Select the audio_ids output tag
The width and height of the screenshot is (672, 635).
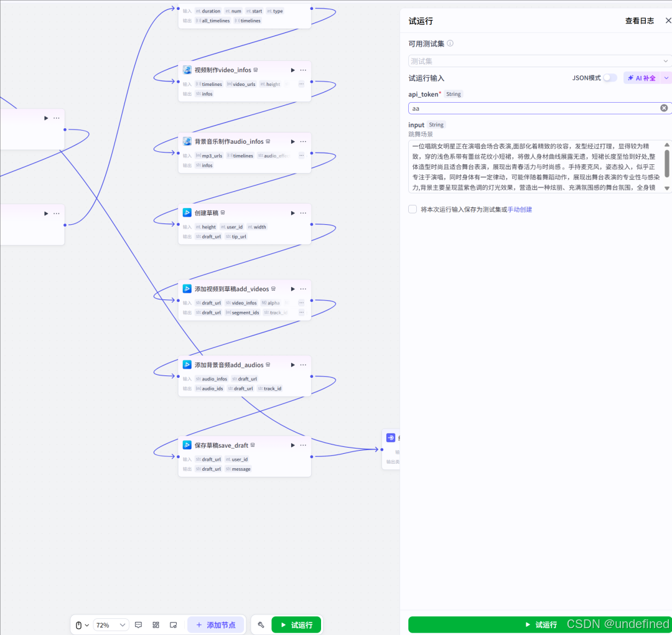click(210, 388)
